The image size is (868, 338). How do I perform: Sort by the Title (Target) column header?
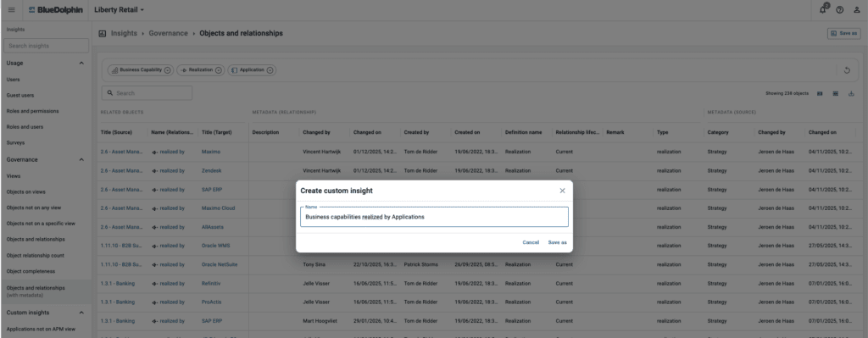pyautogui.click(x=216, y=133)
